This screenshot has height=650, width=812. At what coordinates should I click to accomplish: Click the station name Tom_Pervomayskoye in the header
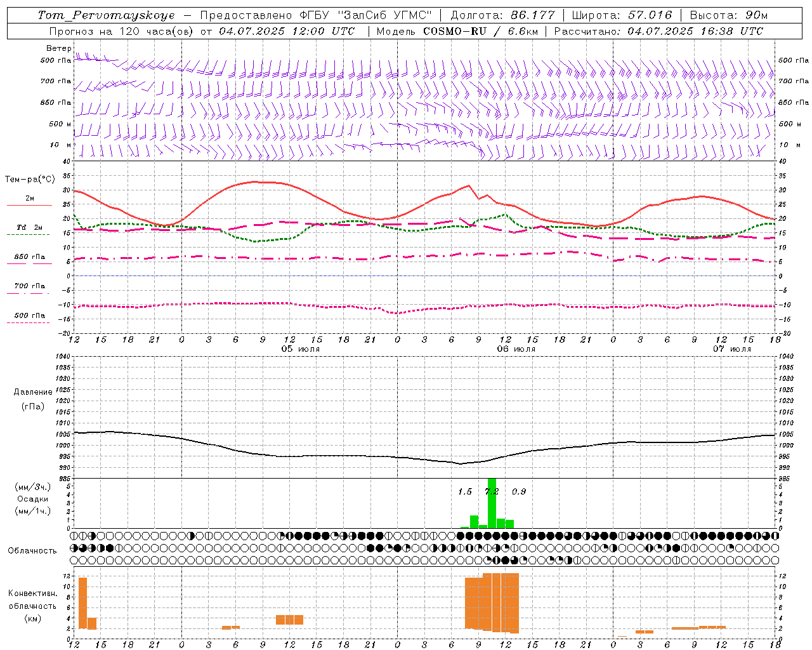point(106,15)
